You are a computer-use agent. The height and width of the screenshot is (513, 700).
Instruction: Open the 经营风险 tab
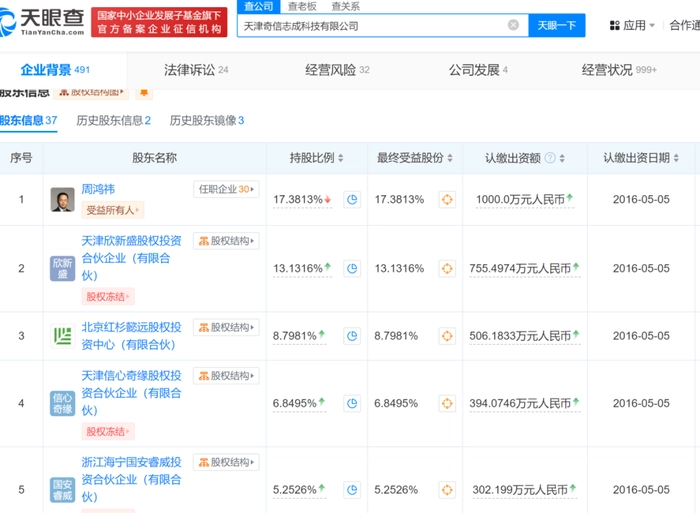(x=337, y=70)
